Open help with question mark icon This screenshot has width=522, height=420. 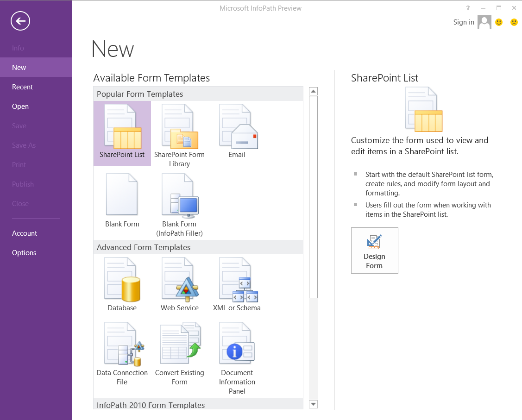468,8
